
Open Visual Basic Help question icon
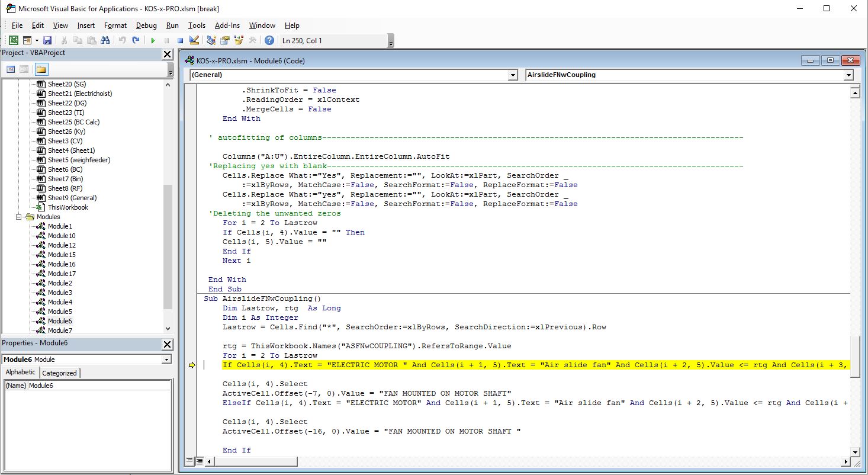tap(269, 40)
